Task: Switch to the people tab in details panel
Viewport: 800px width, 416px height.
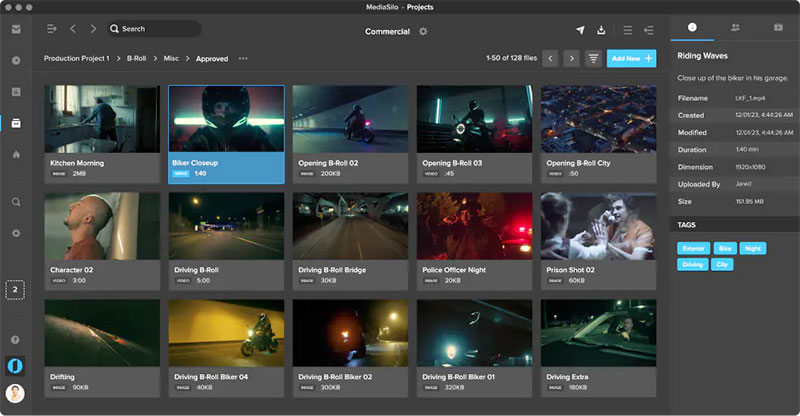Action: (735, 28)
